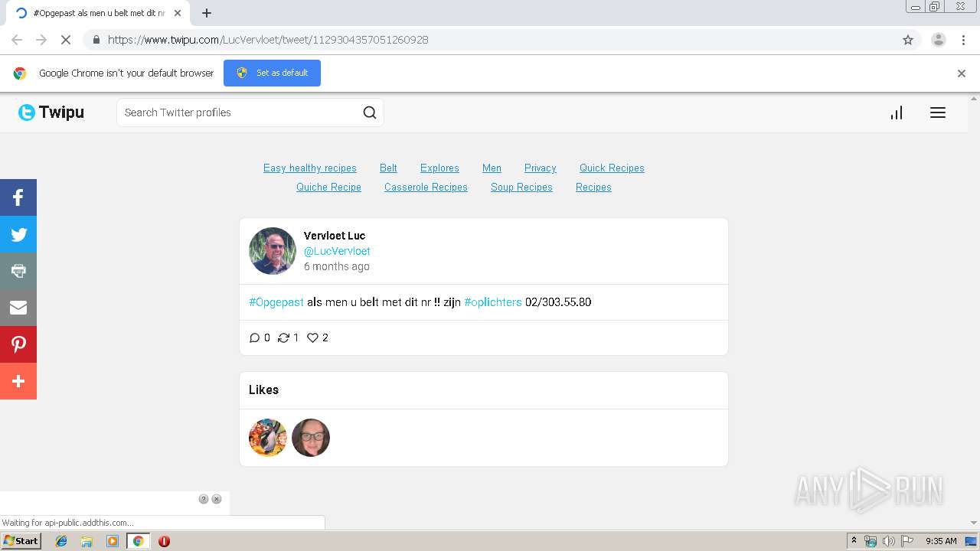The image size is (980, 551).
Task: Open a new browser tab
Action: [207, 13]
